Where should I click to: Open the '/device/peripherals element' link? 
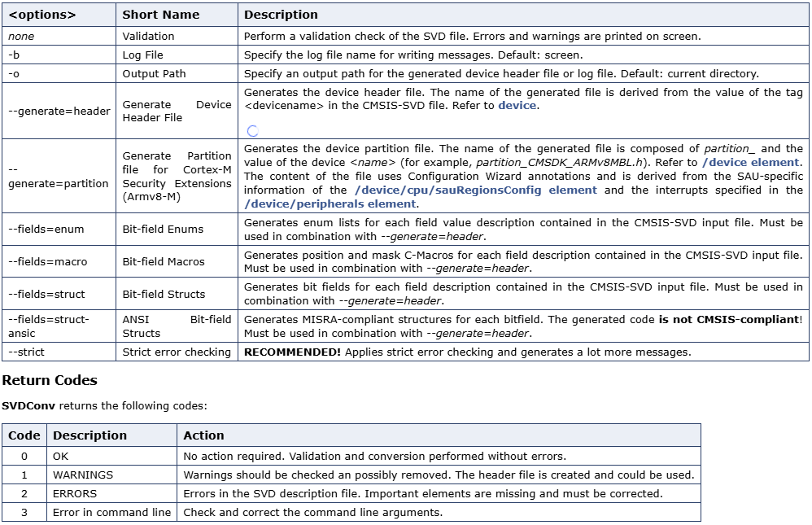point(330,203)
